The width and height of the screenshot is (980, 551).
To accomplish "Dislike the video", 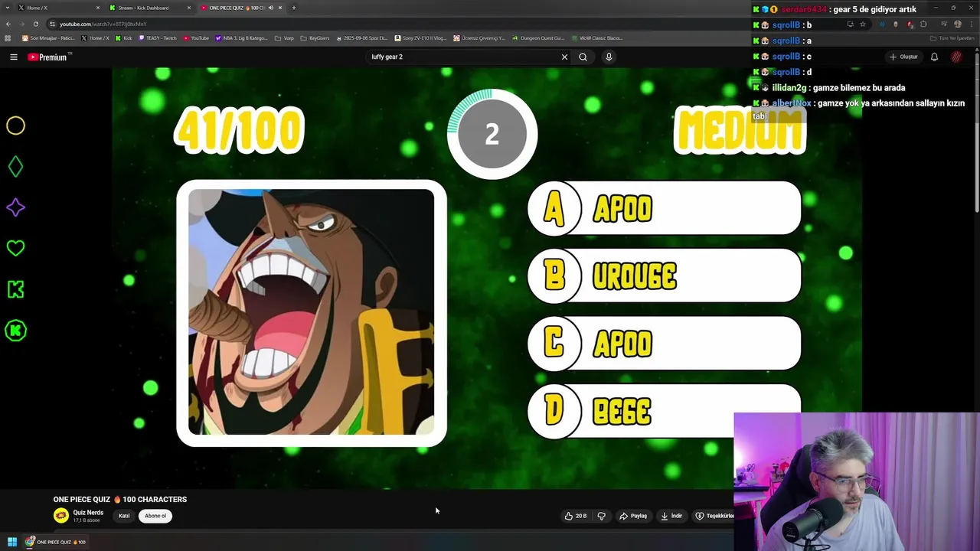I will tap(601, 516).
